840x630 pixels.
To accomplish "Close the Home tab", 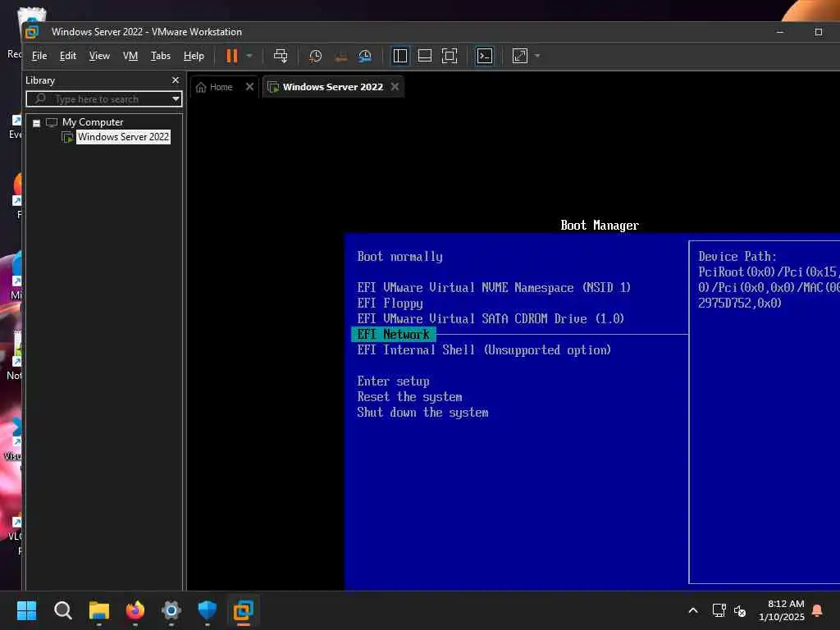I will coord(249,87).
